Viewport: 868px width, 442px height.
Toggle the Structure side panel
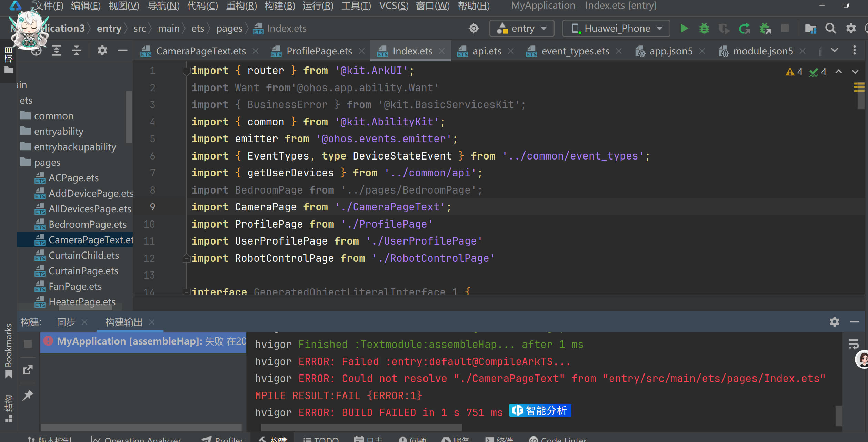[8, 408]
